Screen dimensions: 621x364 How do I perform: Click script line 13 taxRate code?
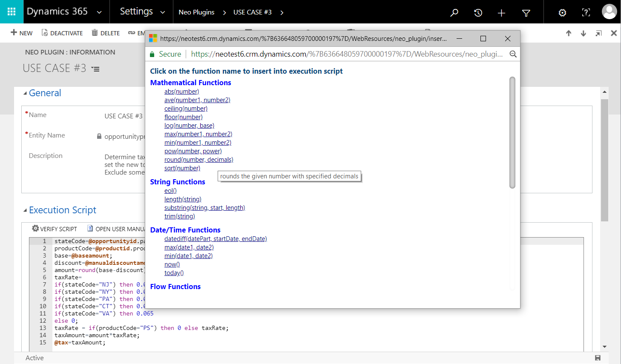pyautogui.click(x=141, y=328)
